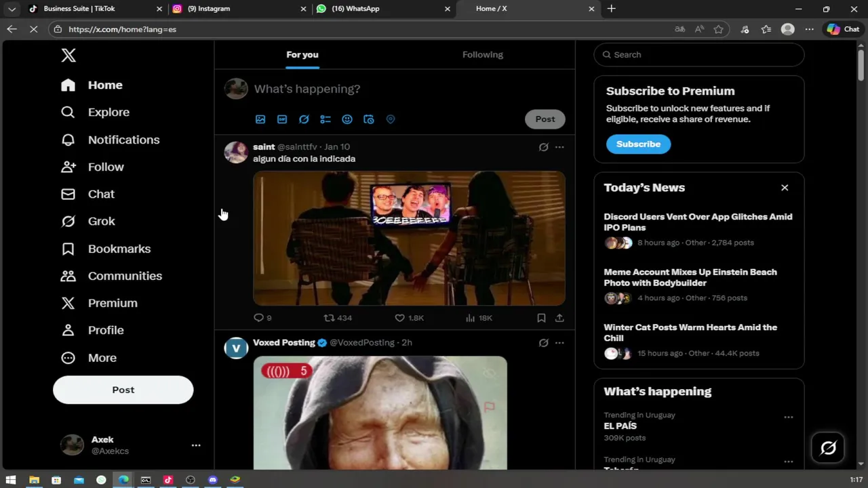This screenshot has height=488, width=868.
Task: Open Meme Account Einstein Beach news story
Action: (699, 285)
